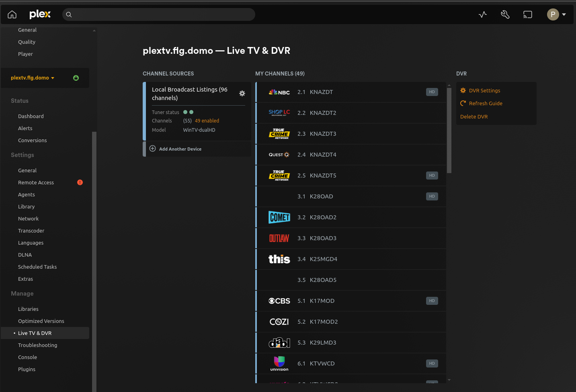
Task: Click the 49 enabled channels link
Action: [x=207, y=120]
